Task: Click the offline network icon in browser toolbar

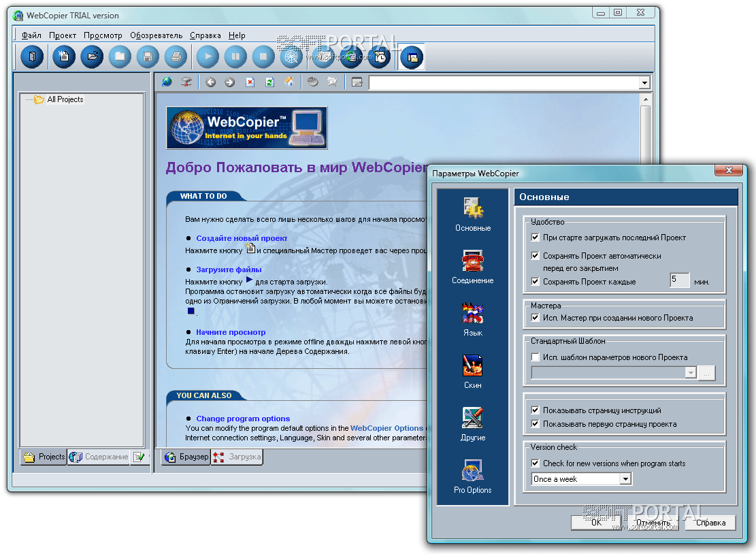Action: (x=186, y=82)
